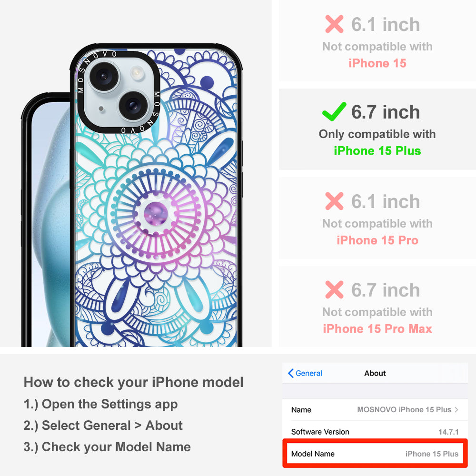Click the red X above iPhone 15 Pro Max
Image resolution: width=476 pixels, height=476 pixels.
coord(334,289)
